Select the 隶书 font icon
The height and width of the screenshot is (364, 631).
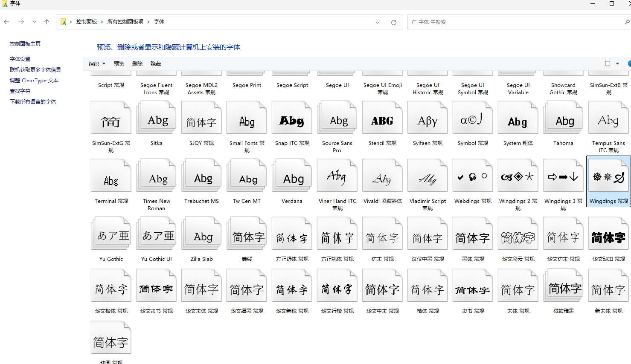[473, 286]
